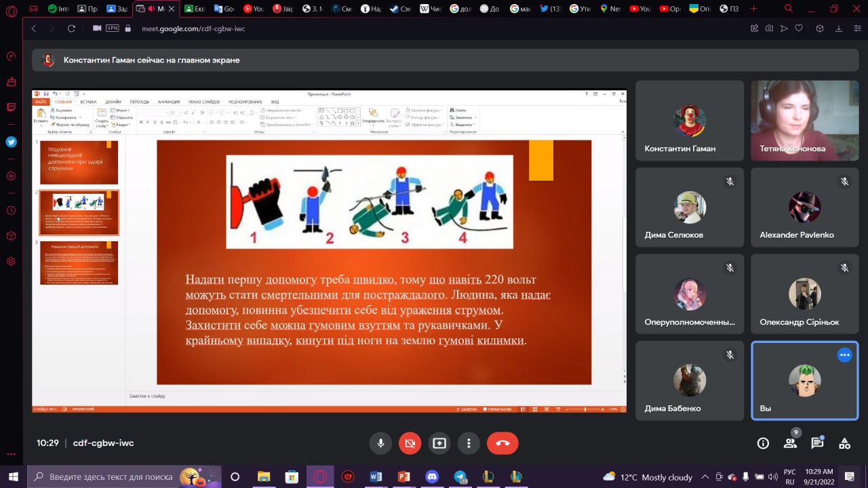This screenshot has width=868, height=488.
Task: Open new browser tab with plus
Action: click(755, 9)
